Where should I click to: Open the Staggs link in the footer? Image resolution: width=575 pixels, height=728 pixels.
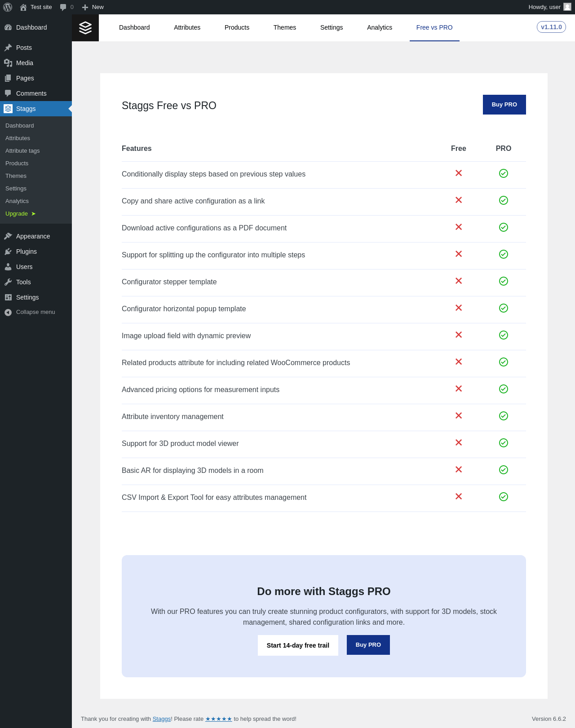[162, 719]
